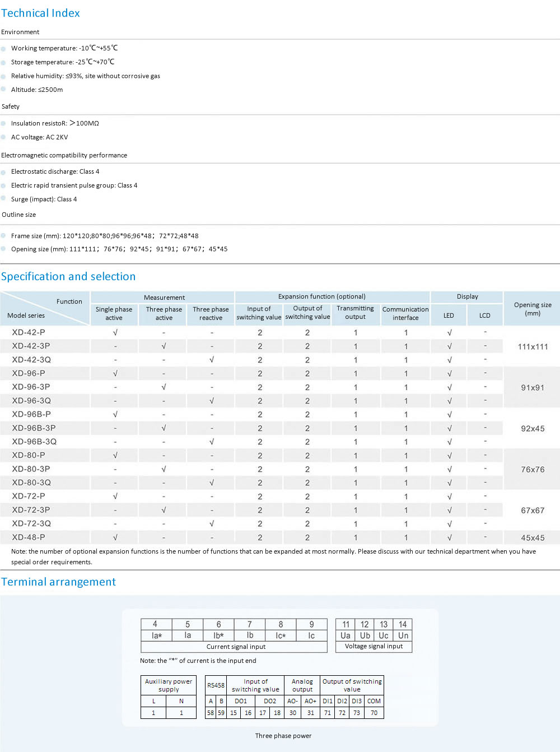
Task: Click the bullet next to Altitude line
Action: click(3, 90)
